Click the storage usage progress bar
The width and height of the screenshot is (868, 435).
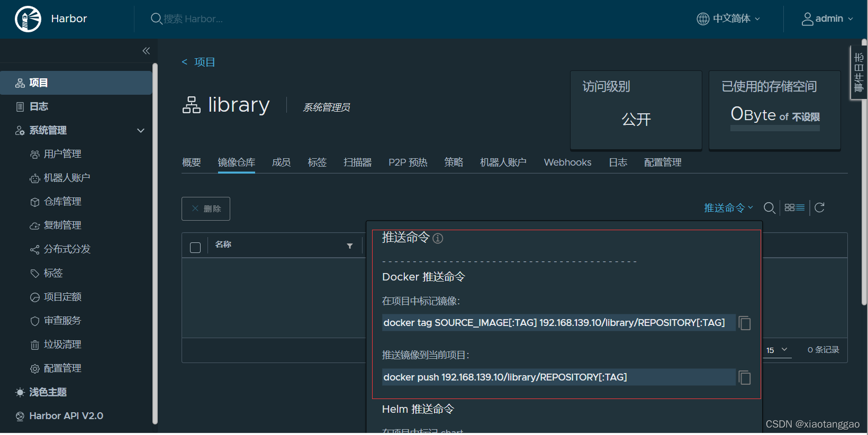click(x=775, y=129)
